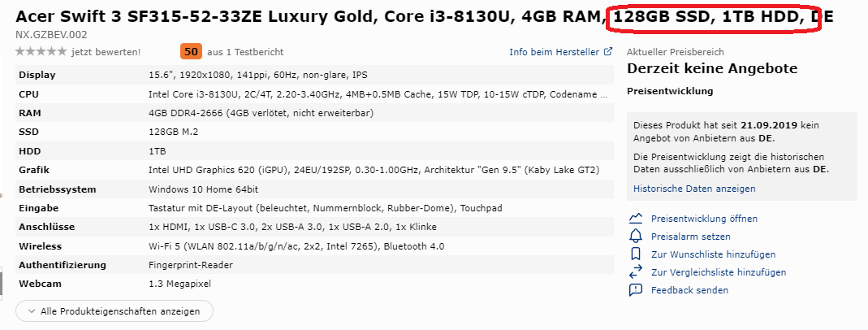Click Zur Wunschliste hinzufügen link
Image resolution: width=868 pixels, height=330 pixels.
(713, 254)
